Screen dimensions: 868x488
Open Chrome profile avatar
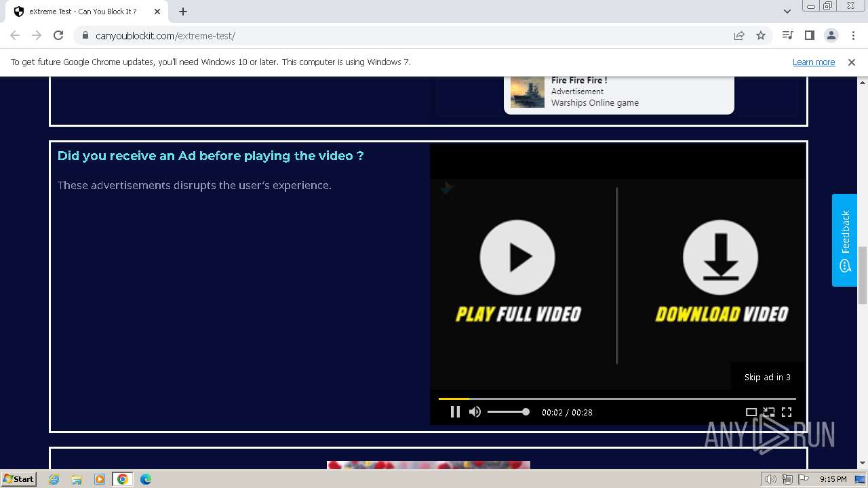[x=831, y=35]
